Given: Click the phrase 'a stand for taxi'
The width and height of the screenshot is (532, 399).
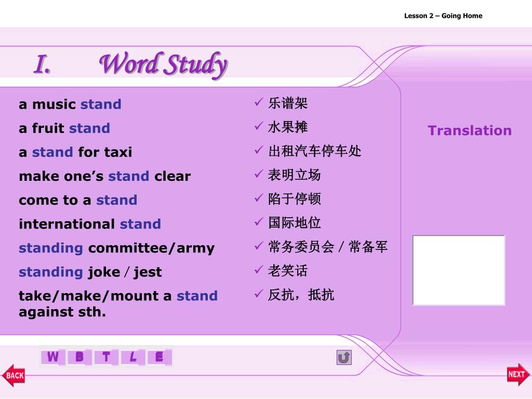Looking at the screenshot, I should pyautogui.click(x=76, y=152).
